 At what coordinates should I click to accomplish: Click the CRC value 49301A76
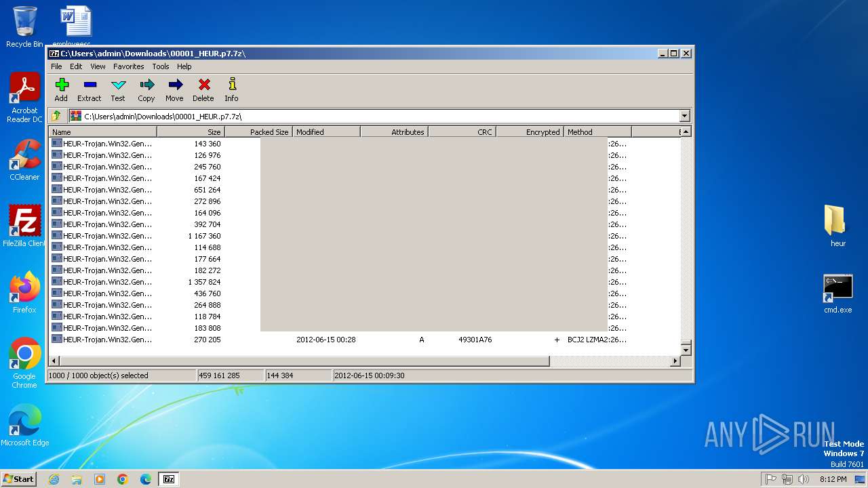coord(475,340)
